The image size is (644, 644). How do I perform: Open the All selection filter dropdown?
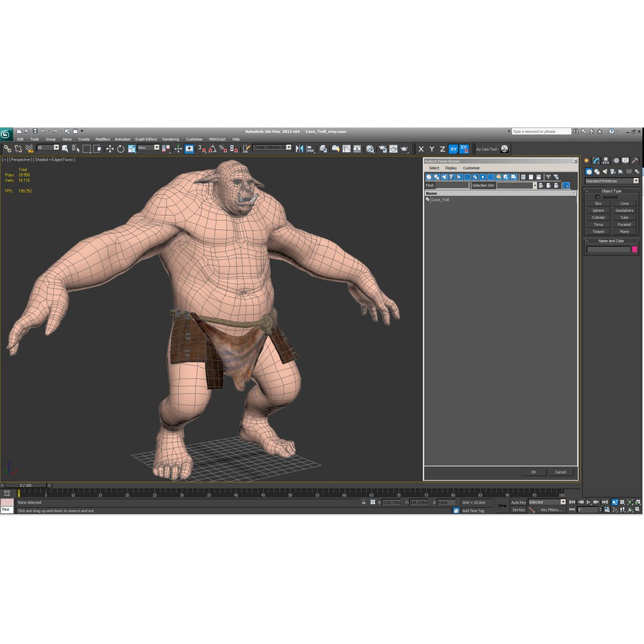(48, 147)
